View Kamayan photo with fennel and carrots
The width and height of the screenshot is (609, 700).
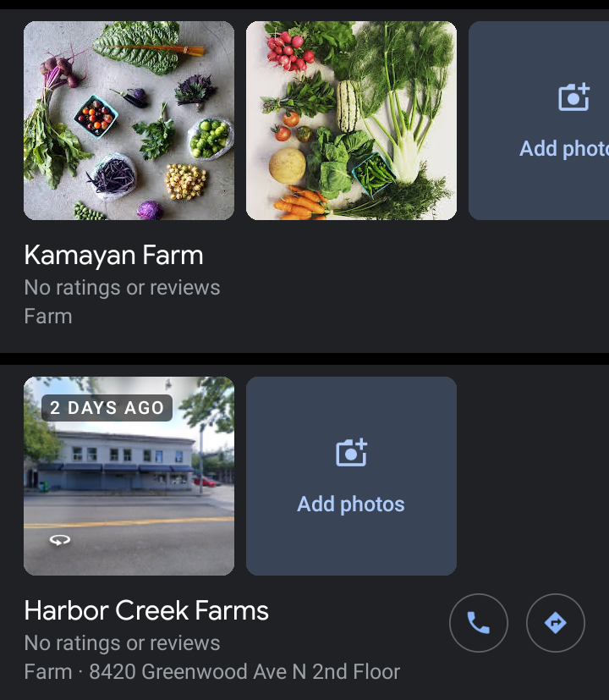351,120
